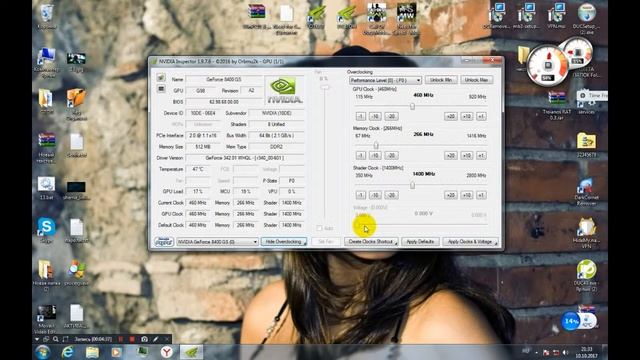
Task: Decrease Shader Clock by 10 MHz
Action: click(375, 195)
